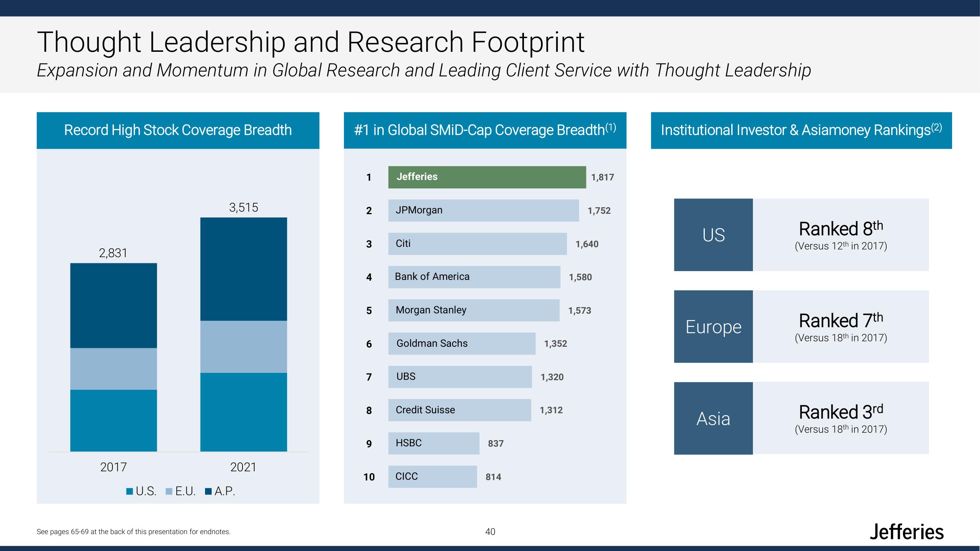
Task: Click the 1,817 value next to Jefferies
Action: coord(602,177)
